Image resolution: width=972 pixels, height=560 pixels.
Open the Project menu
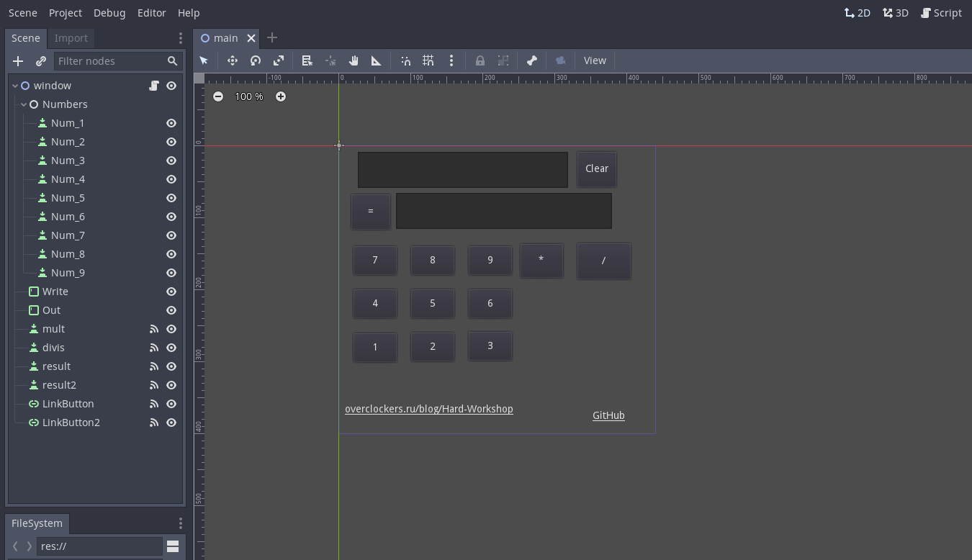pos(66,13)
